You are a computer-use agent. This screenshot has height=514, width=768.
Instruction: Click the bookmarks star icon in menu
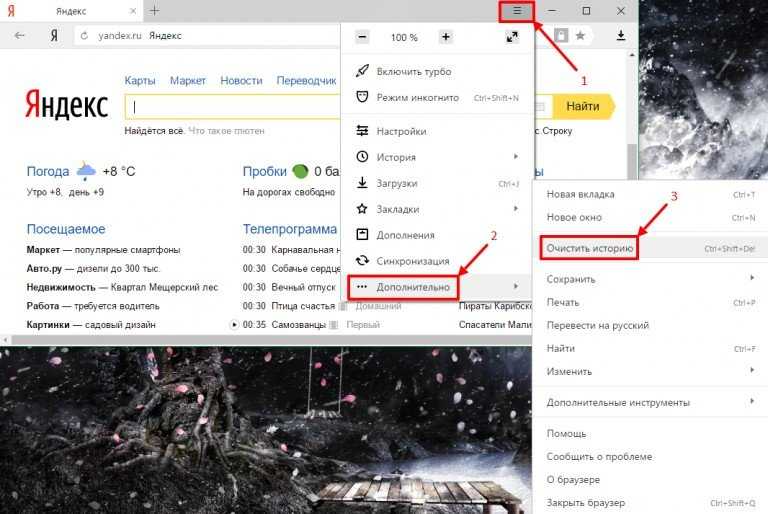[x=362, y=209]
